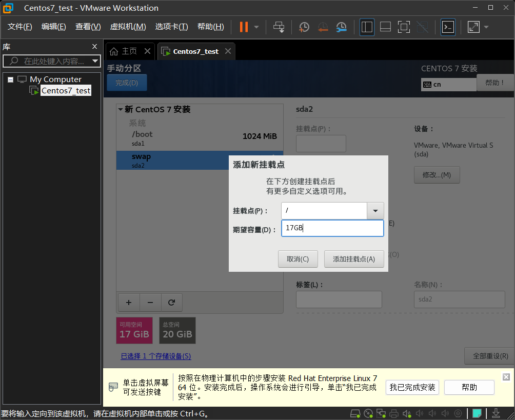This screenshot has width=515, height=420.
Task: Click the 全部重设(R) reset all button
Action: (x=490, y=356)
